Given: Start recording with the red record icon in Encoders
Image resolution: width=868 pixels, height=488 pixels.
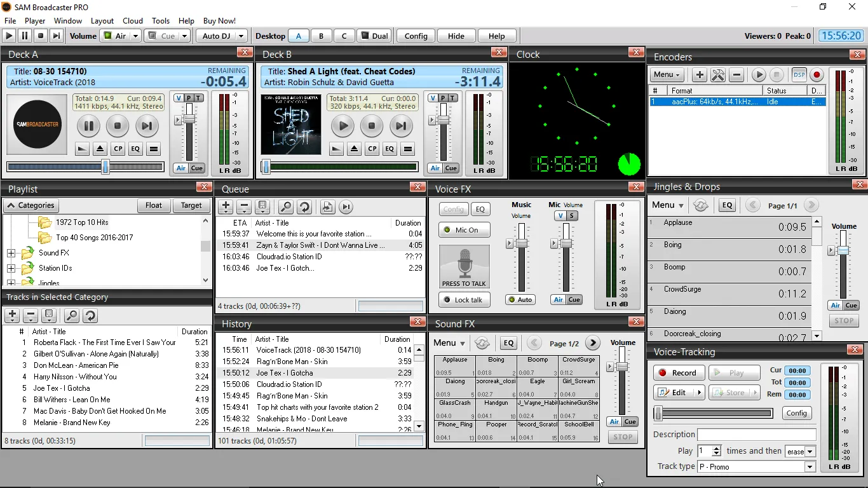Looking at the screenshot, I should pos(817,74).
